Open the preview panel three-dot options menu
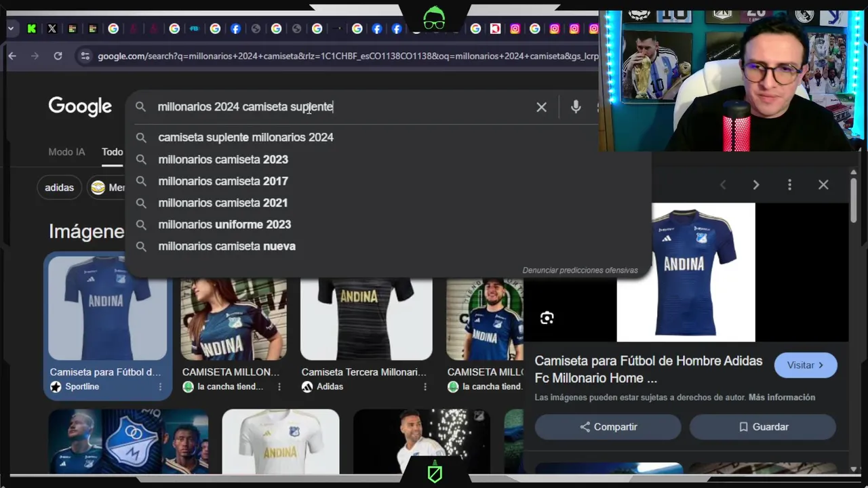Viewport: 868px width, 488px height. (x=789, y=185)
